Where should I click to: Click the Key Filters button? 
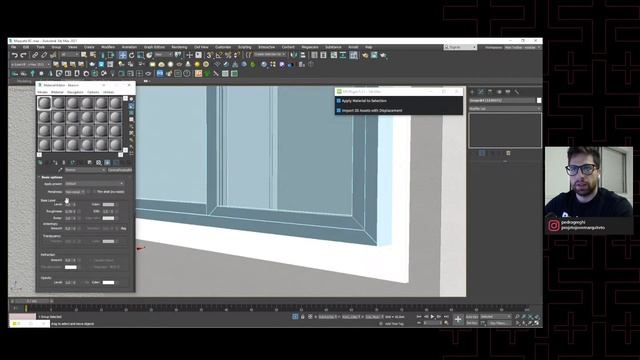click(500, 323)
